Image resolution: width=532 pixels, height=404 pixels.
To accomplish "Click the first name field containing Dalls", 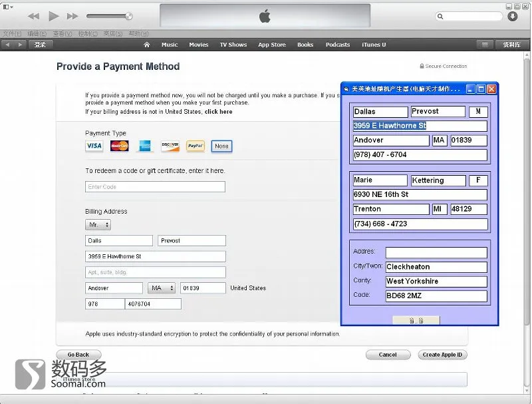I will [119, 241].
